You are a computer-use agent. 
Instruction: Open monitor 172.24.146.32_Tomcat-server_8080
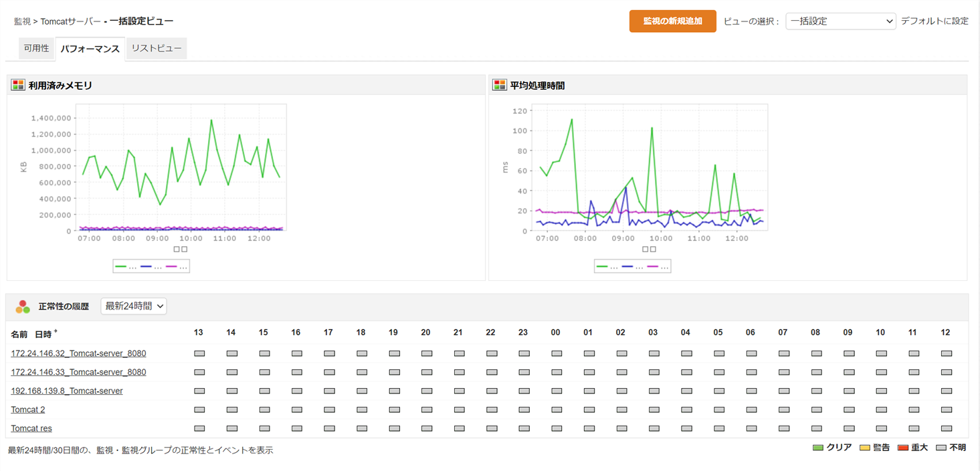point(78,353)
